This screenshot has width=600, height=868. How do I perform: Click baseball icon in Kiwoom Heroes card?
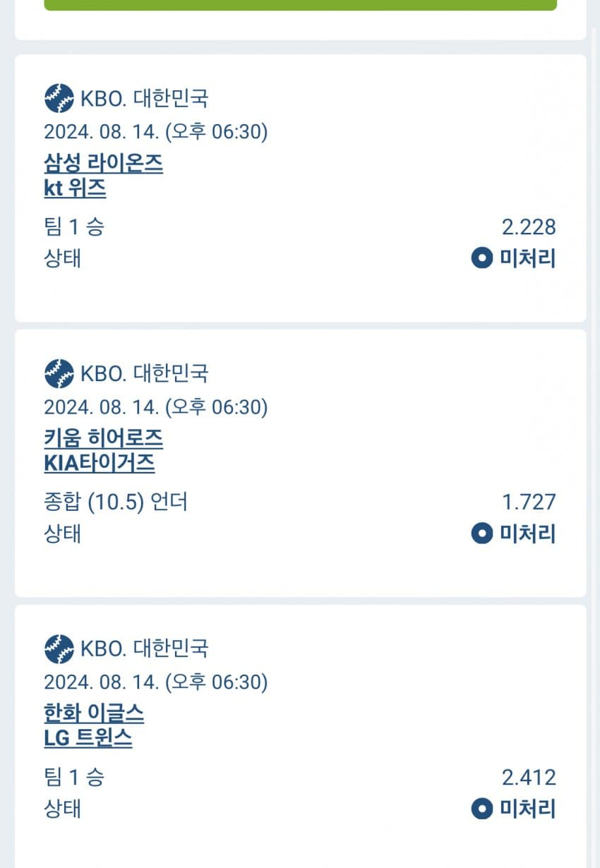pos(59,373)
